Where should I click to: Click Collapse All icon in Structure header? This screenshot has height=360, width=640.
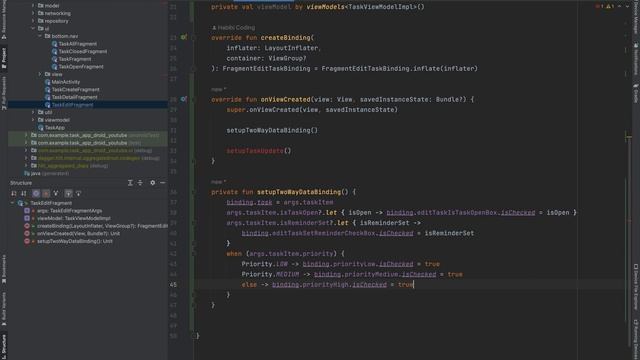tap(140, 183)
